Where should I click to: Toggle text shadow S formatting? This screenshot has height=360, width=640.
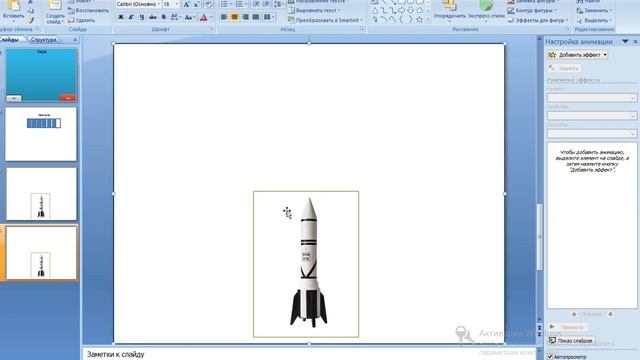pos(164,17)
